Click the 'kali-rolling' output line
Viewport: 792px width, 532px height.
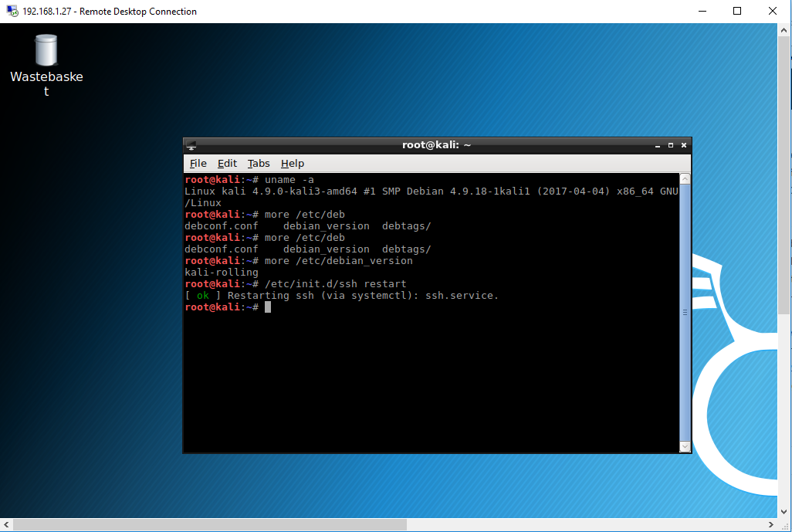coord(222,273)
